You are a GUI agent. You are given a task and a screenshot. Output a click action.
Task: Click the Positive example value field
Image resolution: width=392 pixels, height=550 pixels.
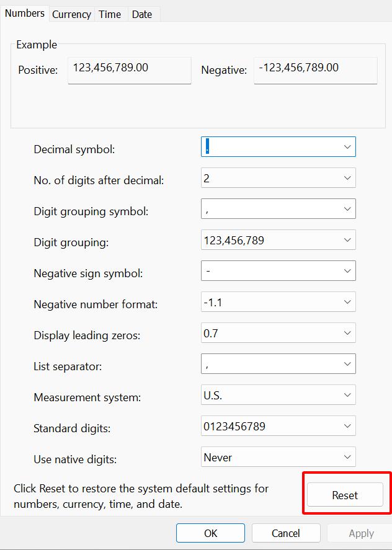tap(129, 70)
